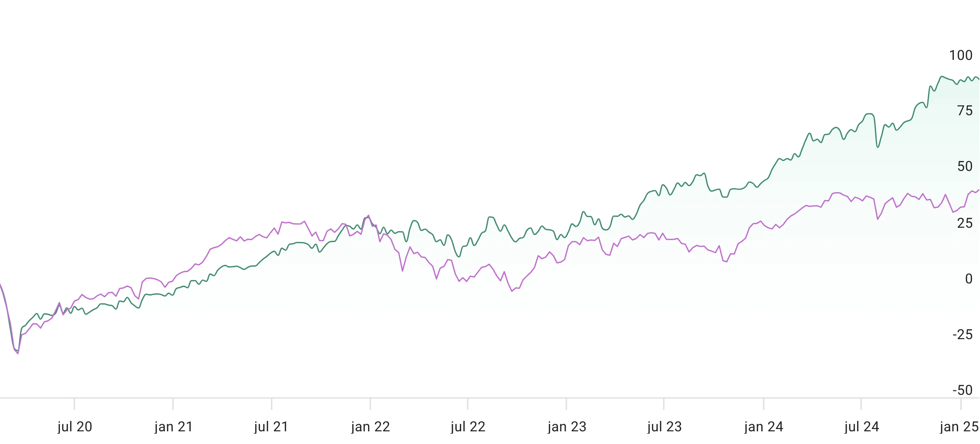The image size is (980, 444).
Task: Select the jul 21 date label
Action: (x=271, y=427)
